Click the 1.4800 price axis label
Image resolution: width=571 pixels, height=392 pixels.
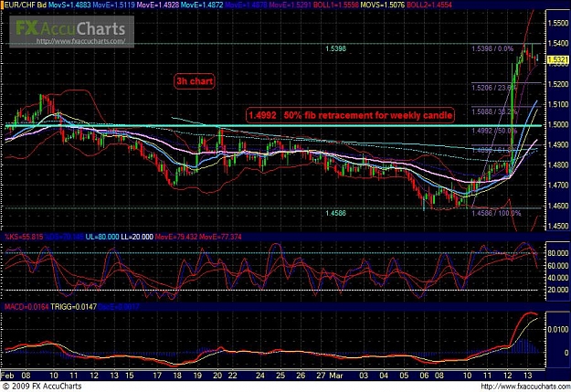[x=558, y=165]
